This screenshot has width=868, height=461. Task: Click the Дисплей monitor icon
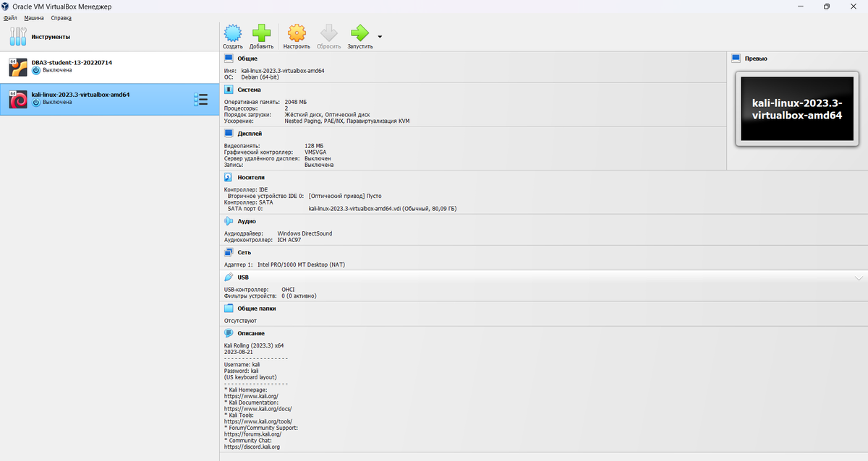[229, 134]
